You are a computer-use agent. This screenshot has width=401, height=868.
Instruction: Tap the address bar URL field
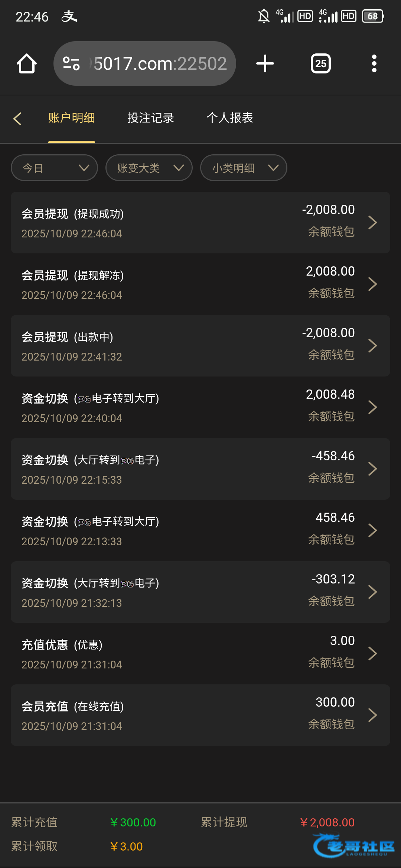[x=160, y=63]
